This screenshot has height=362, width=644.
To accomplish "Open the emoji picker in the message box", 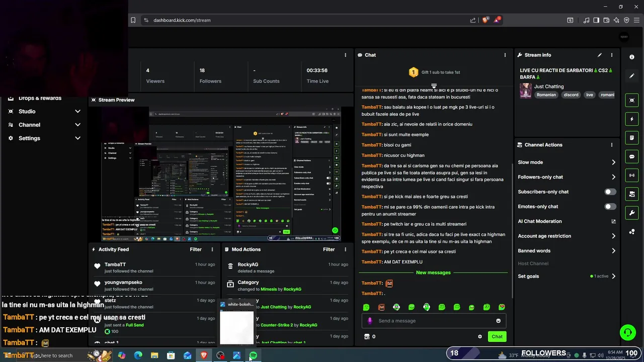I will click(499, 321).
